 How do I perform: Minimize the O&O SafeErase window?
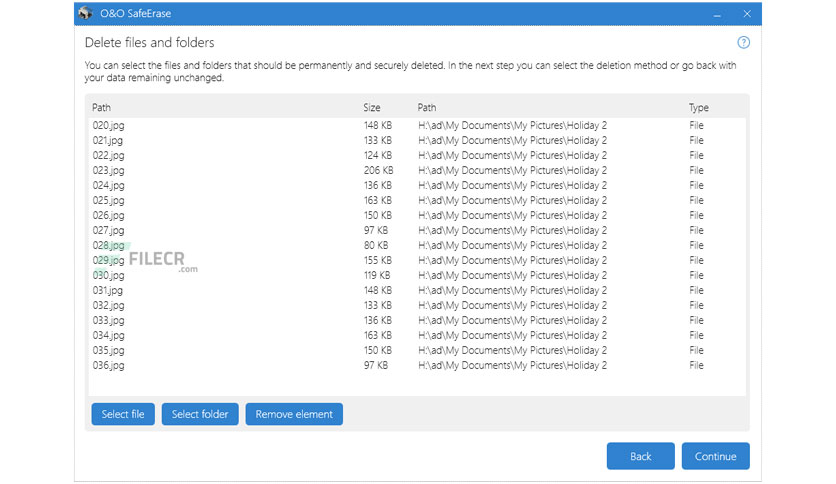717,14
